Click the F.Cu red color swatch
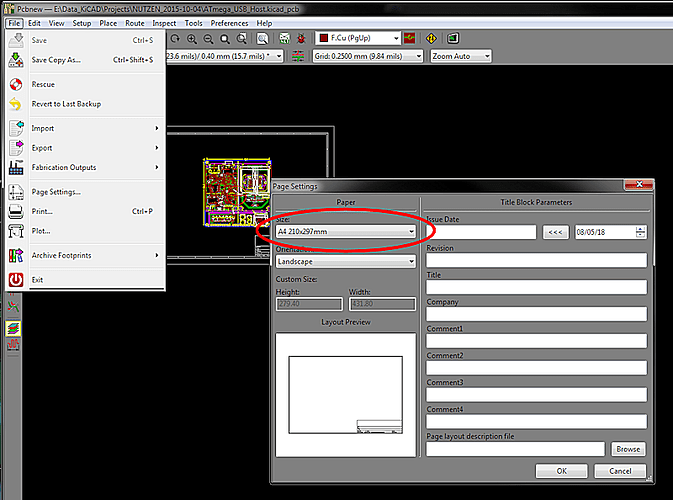 coord(324,38)
